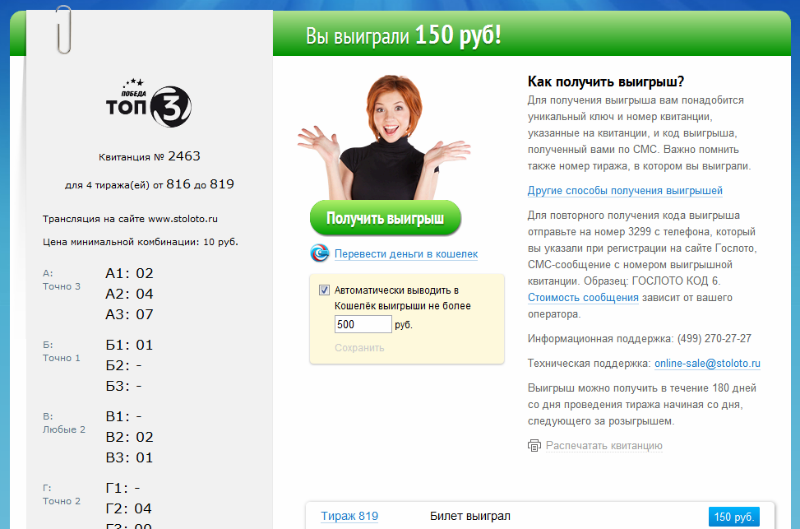Click the Вы выиграли 150 руб! banner
Viewport: 800px width, 529px height.
tap(403, 37)
